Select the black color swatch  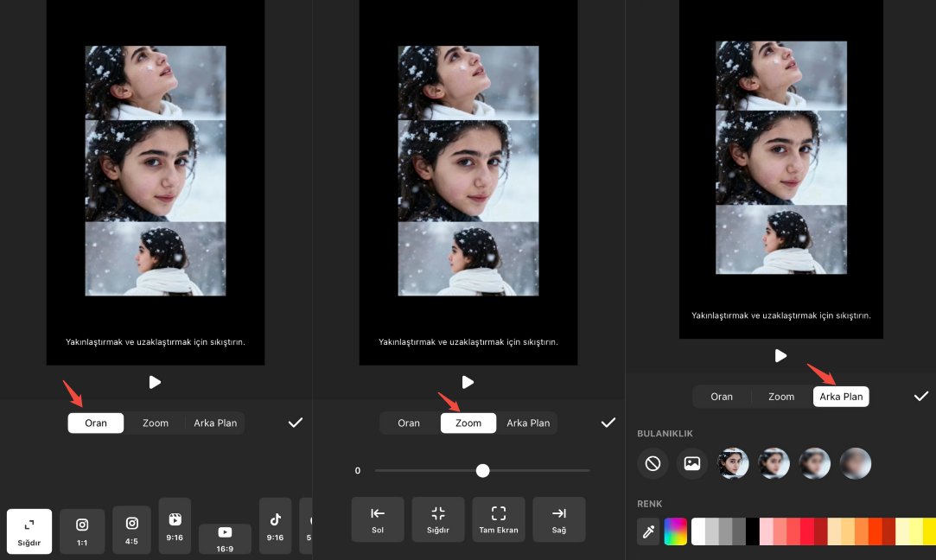pyautogui.click(x=753, y=531)
